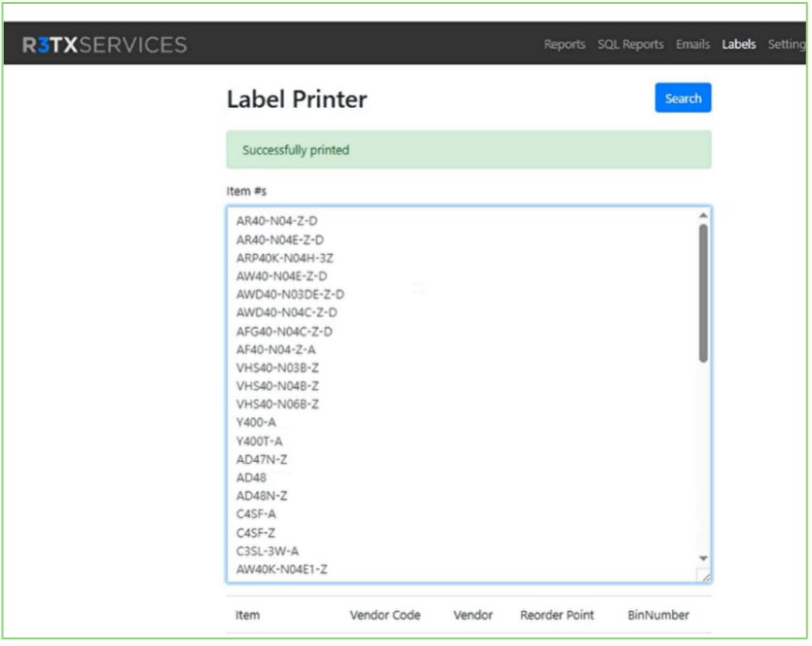Select the Labels navigation item

[739, 45]
